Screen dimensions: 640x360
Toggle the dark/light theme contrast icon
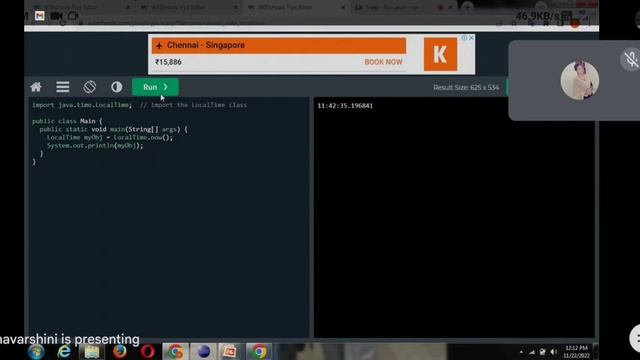coord(117,87)
